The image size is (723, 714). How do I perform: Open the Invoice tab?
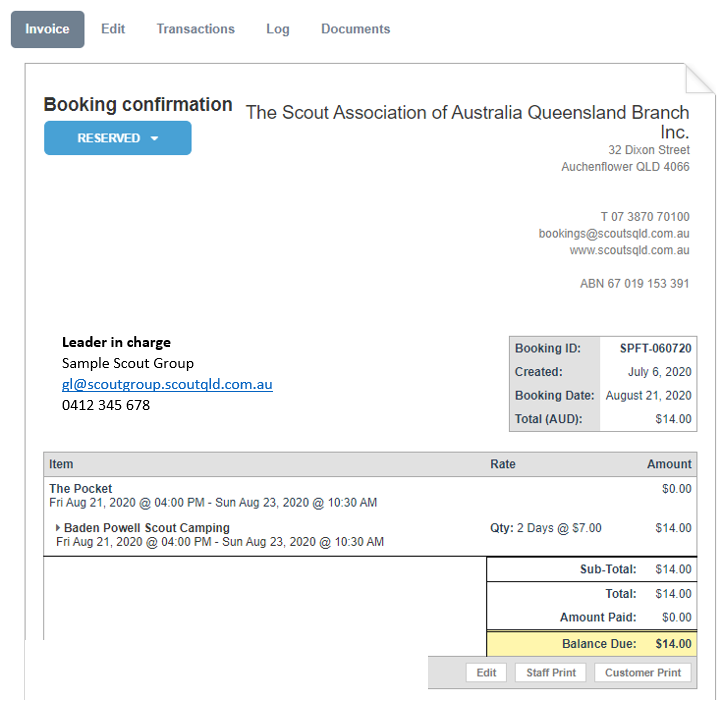point(47,30)
